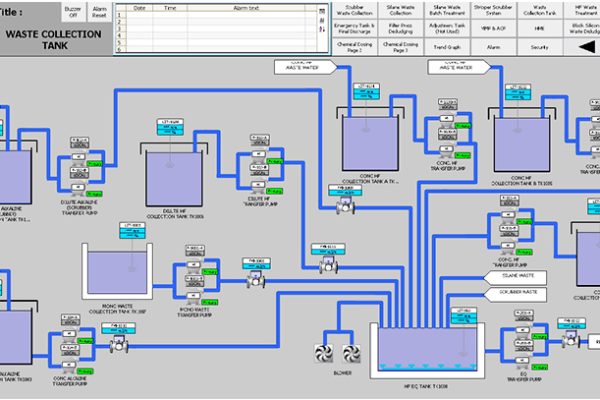
Task: Click the Date column header in alarm list
Action: click(139, 8)
